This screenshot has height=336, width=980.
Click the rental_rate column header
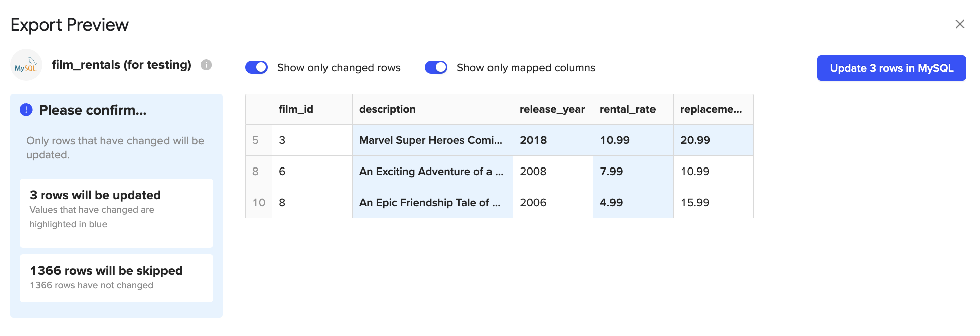pos(633,109)
